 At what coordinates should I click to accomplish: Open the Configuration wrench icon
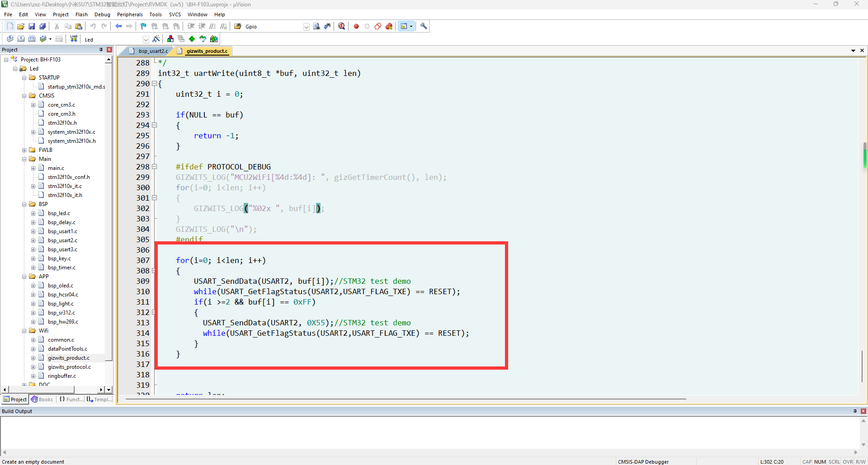coord(424,27)
